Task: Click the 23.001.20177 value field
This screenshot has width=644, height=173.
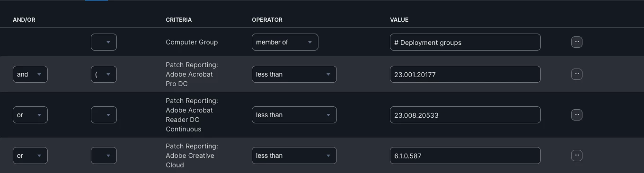Action: tap(465, 74)
